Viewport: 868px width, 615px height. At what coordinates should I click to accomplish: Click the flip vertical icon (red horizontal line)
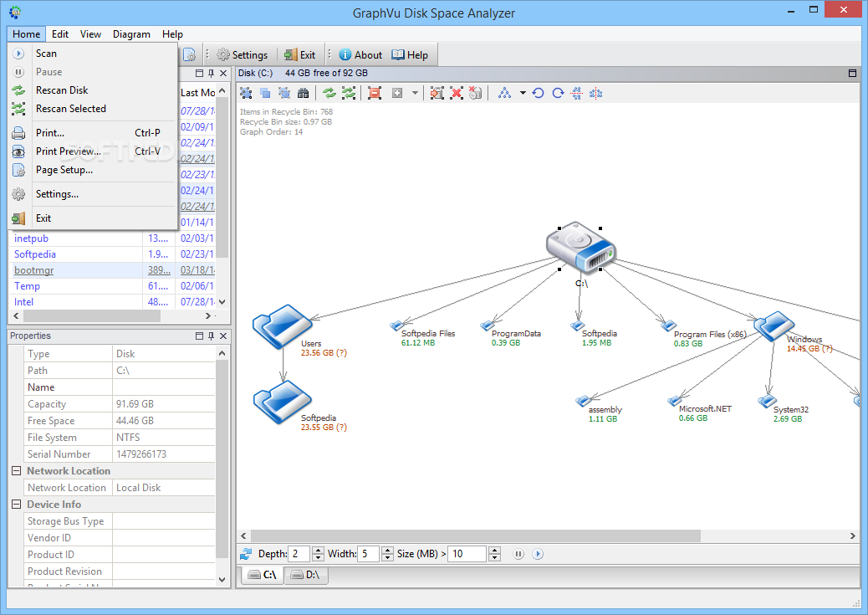point(577,93)
